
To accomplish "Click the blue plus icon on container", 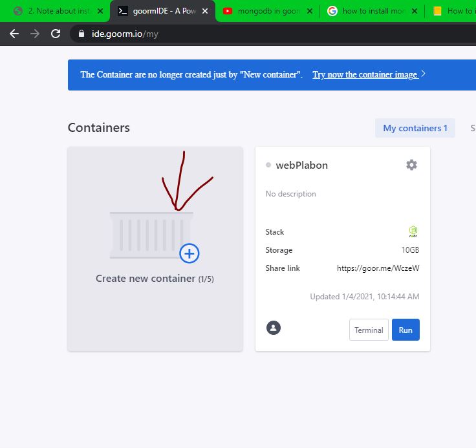I will (x=189, y=253).
